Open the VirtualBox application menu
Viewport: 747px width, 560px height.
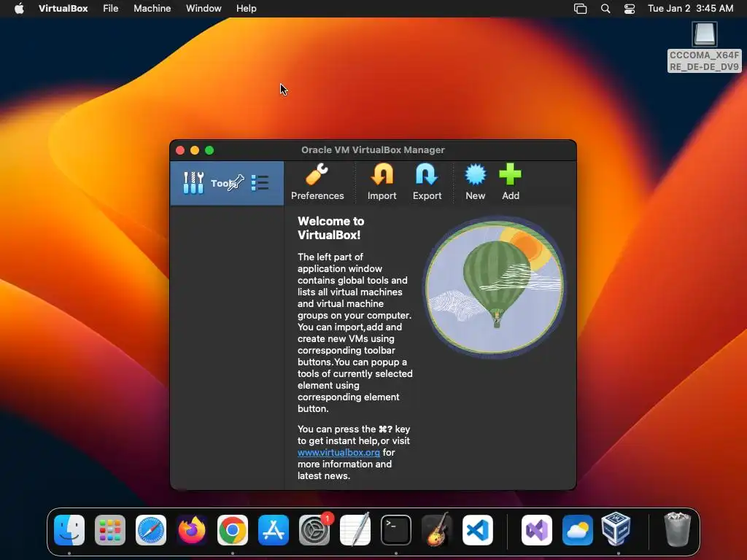point(63,9)
